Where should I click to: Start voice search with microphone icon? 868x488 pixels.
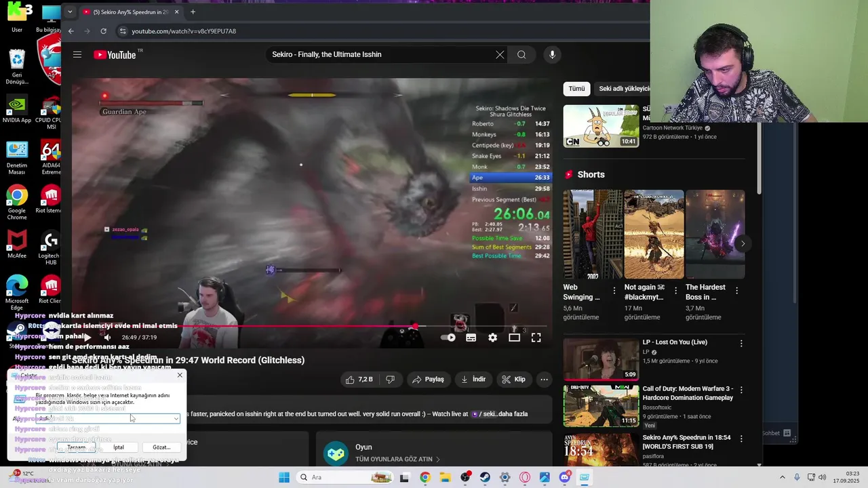point(552,55)
